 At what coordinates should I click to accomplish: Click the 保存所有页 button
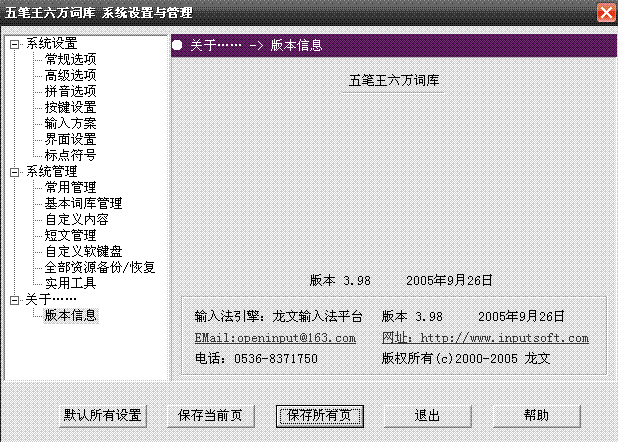click(319, 416)
